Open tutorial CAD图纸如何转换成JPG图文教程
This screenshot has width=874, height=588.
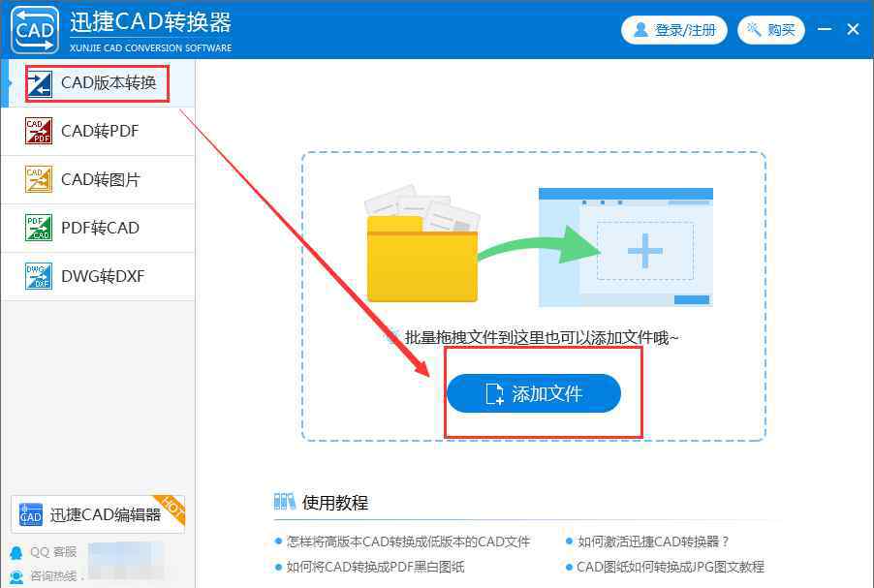pyautogui.click(x=671, y=568)
